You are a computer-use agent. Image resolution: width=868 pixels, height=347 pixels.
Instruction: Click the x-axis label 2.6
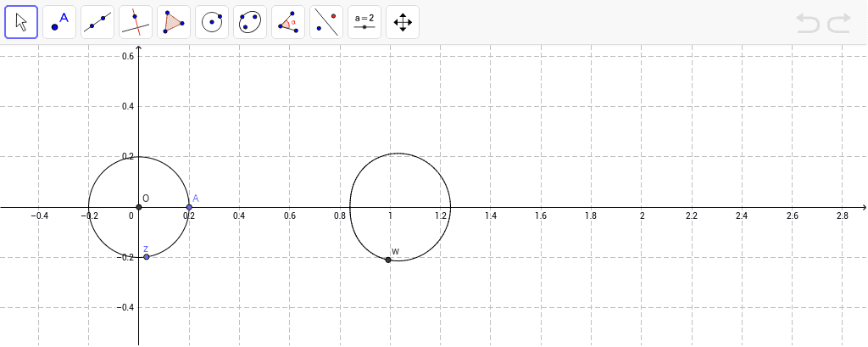[x=793, y=216]
